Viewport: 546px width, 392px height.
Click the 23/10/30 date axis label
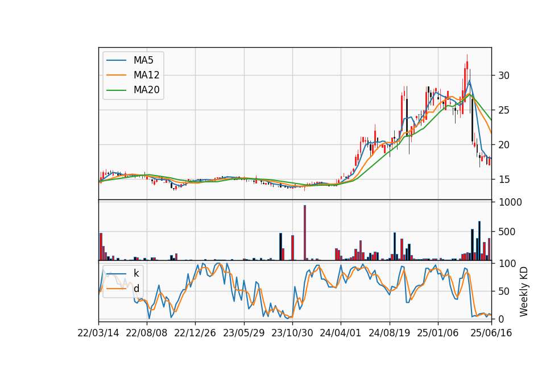[x=292, y=333]
